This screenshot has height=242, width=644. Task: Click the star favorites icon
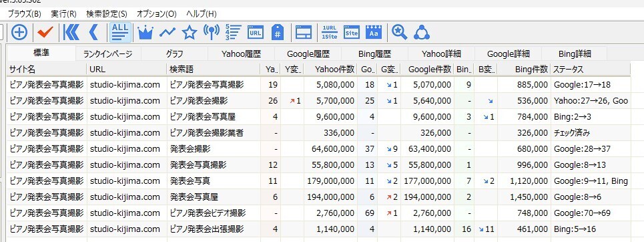[x=190, y=33]
